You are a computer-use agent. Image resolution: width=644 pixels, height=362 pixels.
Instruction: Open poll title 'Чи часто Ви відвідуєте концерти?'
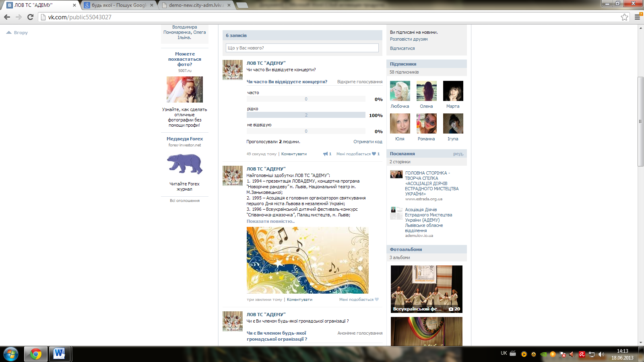click(x=287, y=82)
